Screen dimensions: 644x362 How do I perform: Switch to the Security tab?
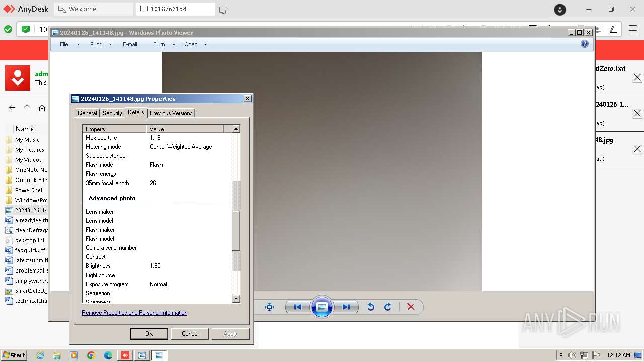pos(112,113)
